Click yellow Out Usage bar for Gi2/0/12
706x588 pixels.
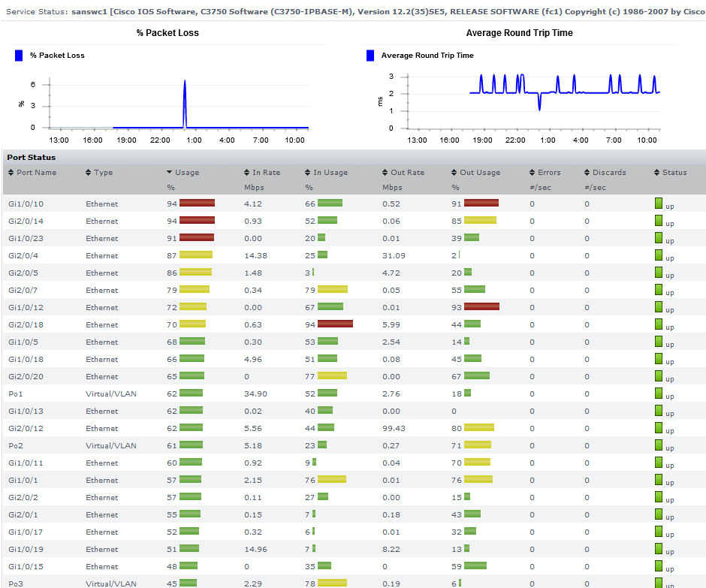[x=479, y=427]
